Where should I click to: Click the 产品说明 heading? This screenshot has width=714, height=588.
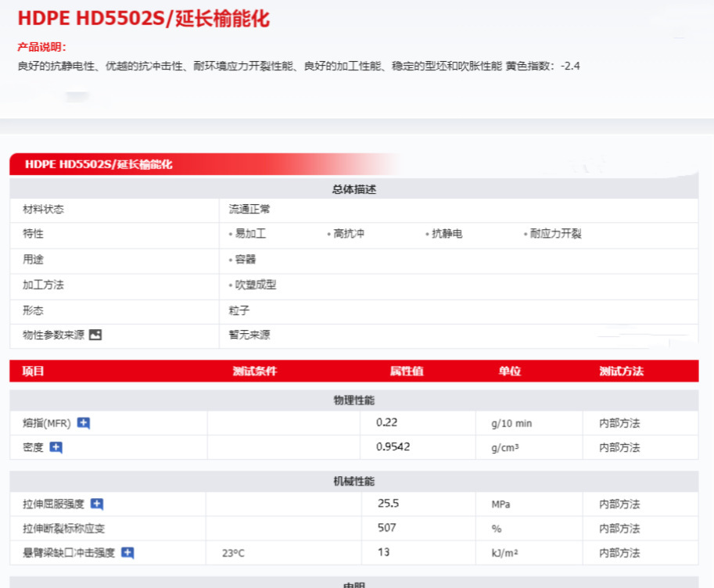click(x=42, y=47)
